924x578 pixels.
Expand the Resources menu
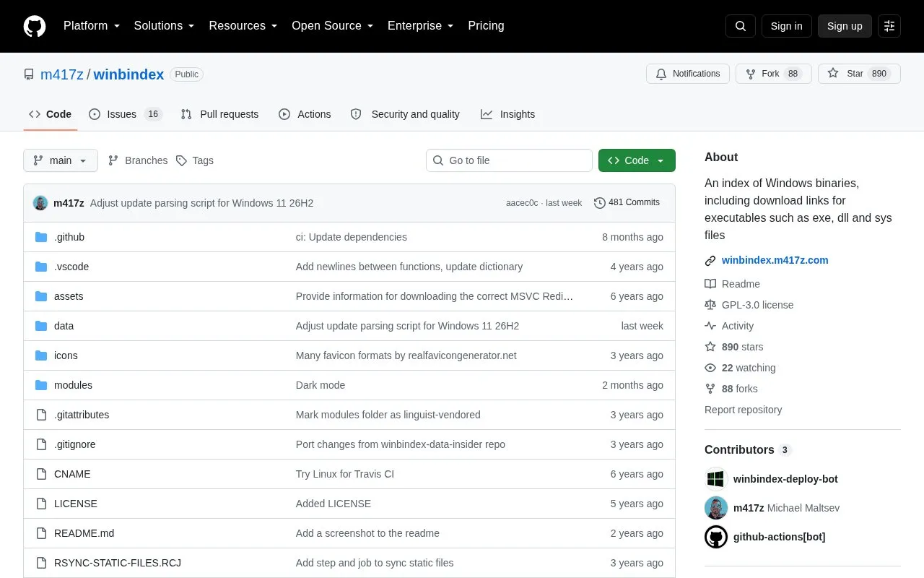(x=243, y=26)
